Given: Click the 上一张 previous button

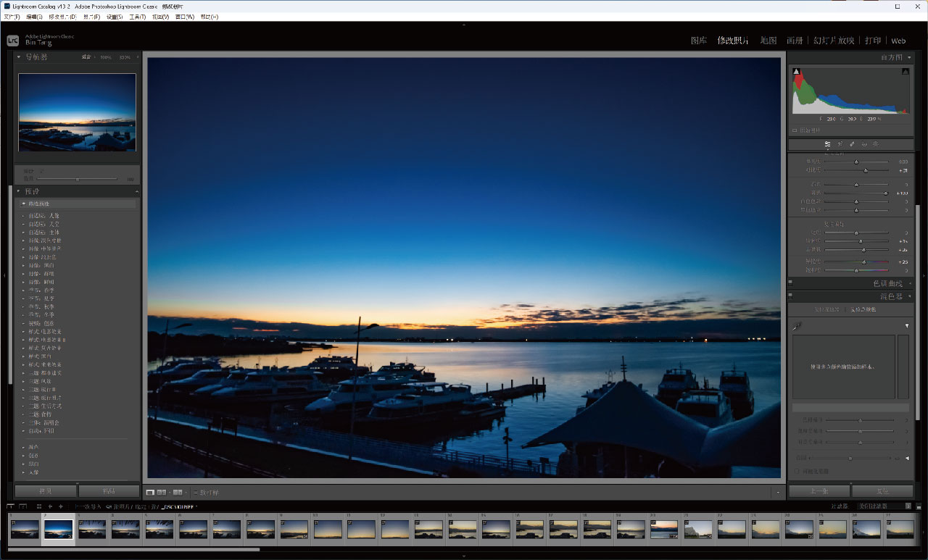Looking at the screenshot, I should (x=819, y=491).
